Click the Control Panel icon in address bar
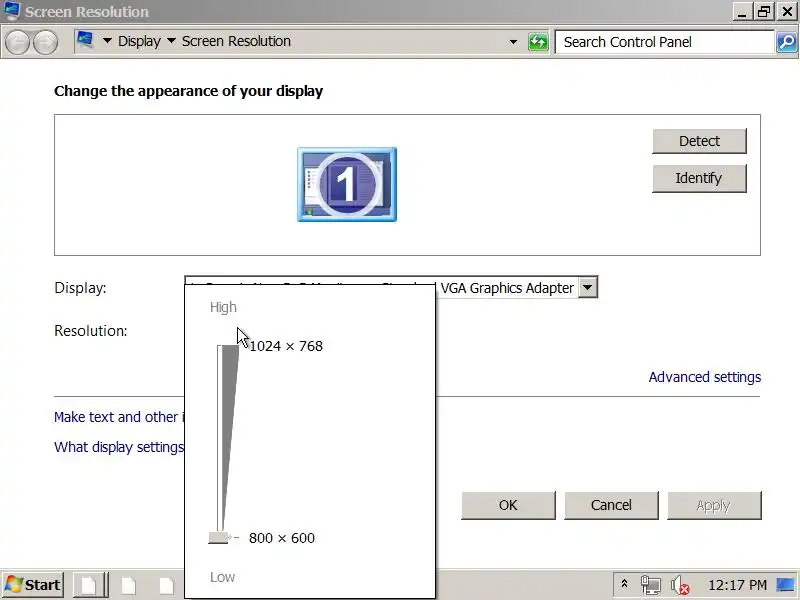This screenshot has height=600, width=800. coord(85,40)
